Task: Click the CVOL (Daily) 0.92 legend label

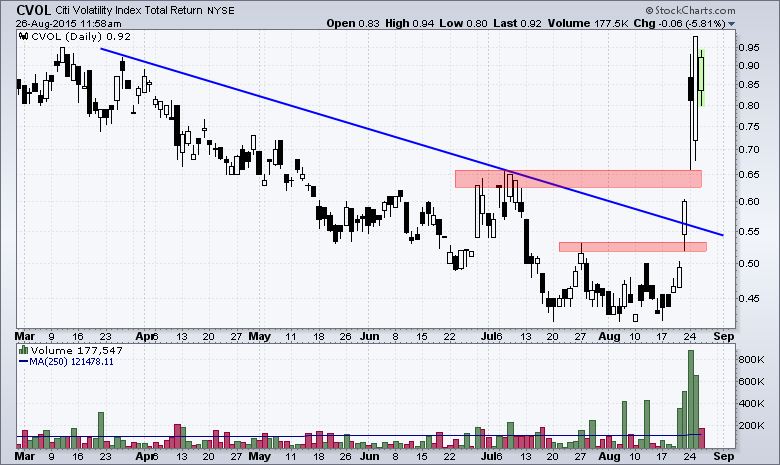Action: (81, 36)
